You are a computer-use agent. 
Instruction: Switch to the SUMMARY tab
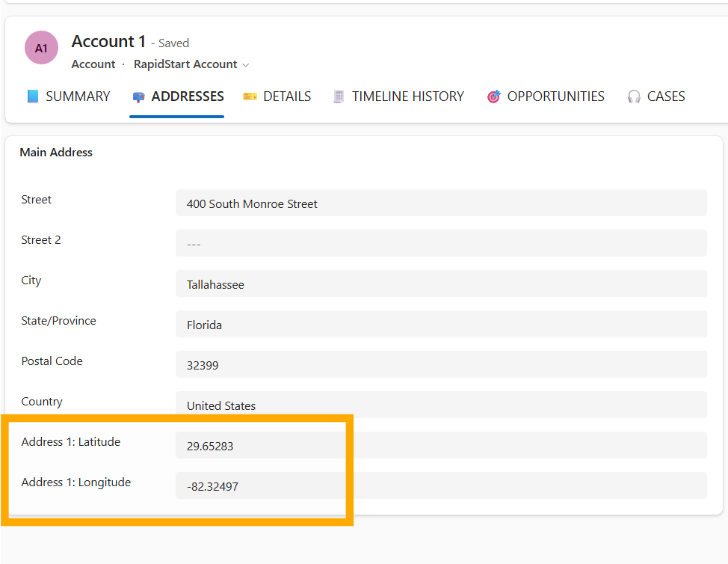[78, 96]
